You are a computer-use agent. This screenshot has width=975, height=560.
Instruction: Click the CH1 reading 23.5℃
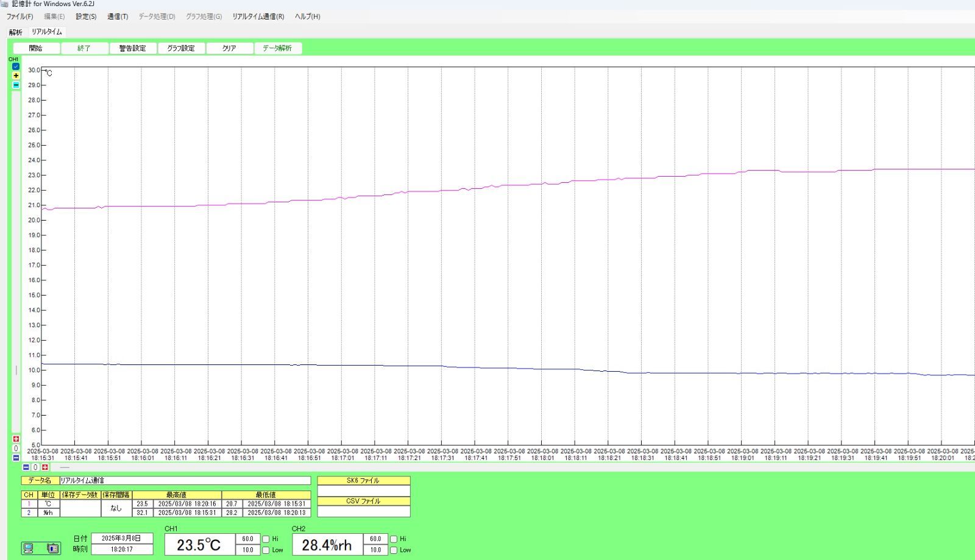[199, 545]
